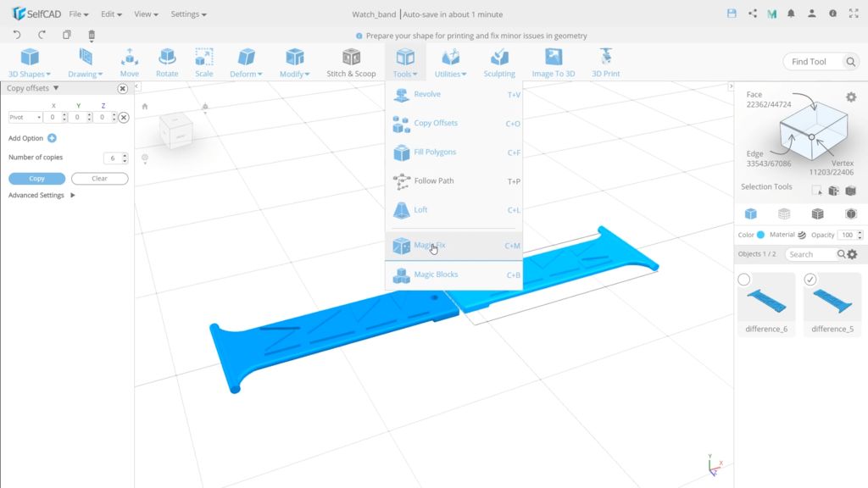This screenshot has width=868, height=488.
Task: Click the Save disk icon
Action: tap(732, 14)
